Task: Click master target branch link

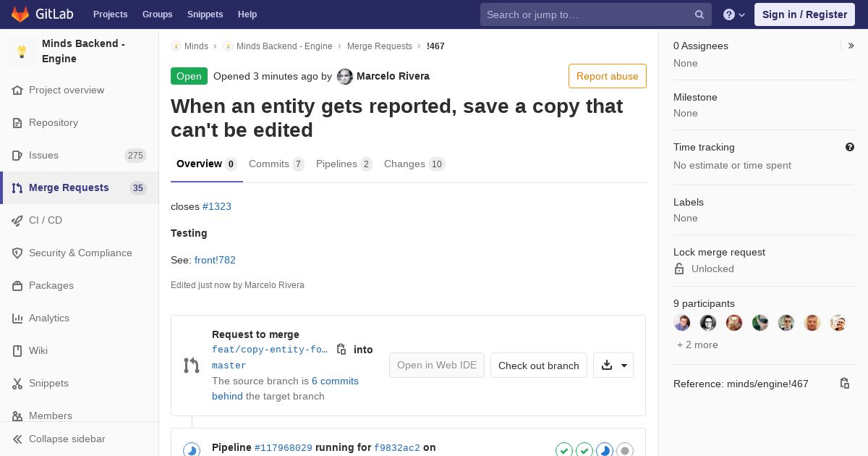Action: [x=229, y=366]
